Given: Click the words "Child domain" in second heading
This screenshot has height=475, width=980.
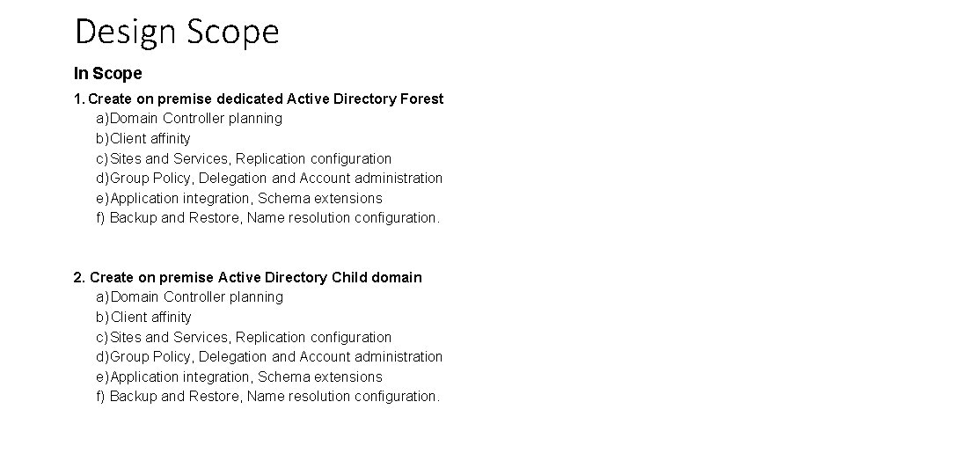Looking at the screenshot, I should tap(377, 278).
